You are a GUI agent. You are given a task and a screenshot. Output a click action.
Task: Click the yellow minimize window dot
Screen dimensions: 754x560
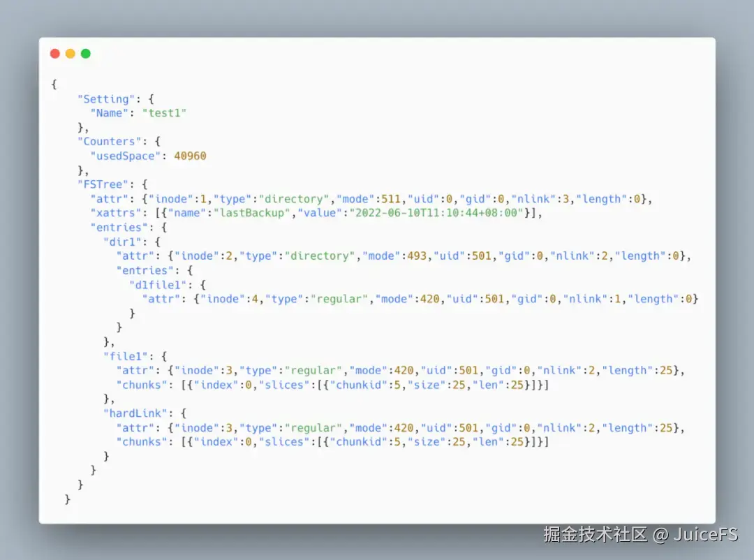71,53
